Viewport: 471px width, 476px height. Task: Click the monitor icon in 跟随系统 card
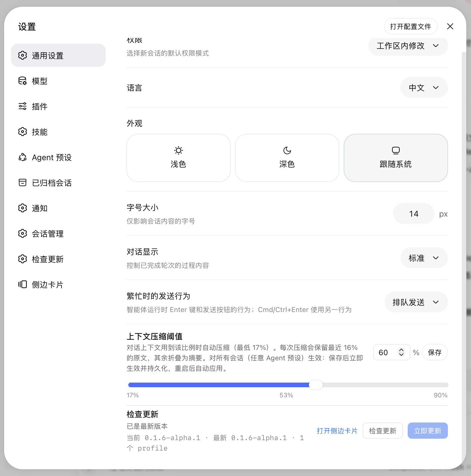coord(396,150)
